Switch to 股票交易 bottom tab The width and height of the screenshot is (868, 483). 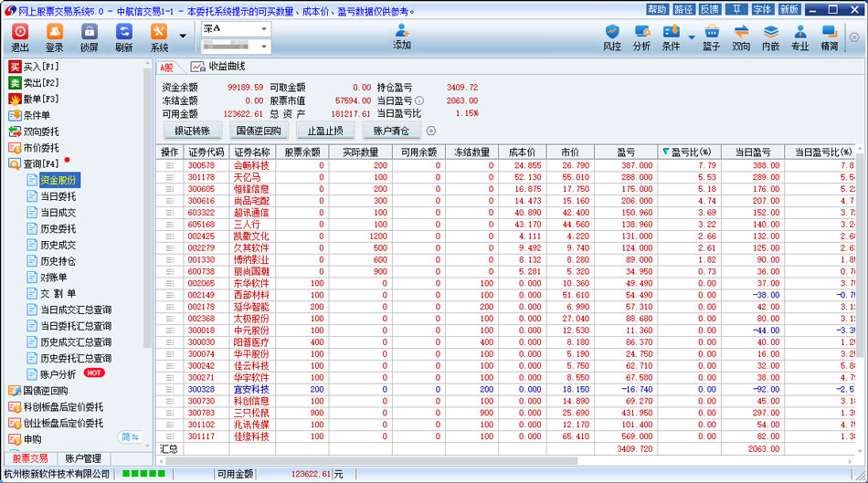pyautogui.click(x=30, y=458)
